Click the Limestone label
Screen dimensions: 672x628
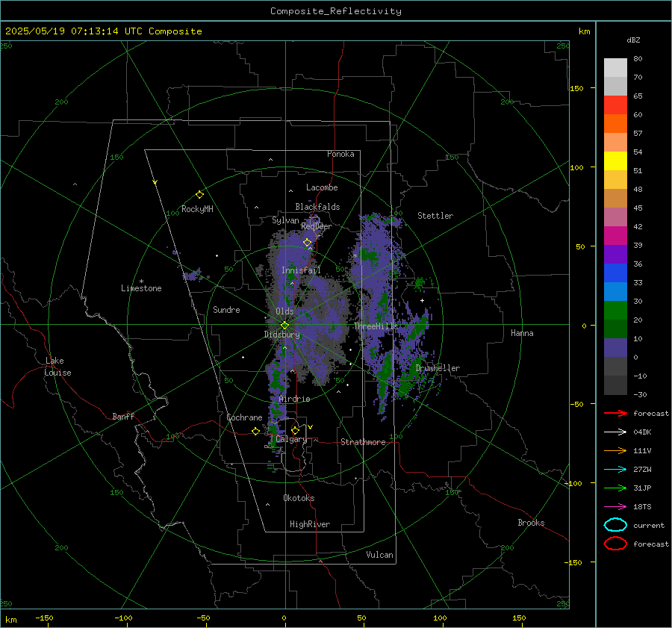(141, 288)
